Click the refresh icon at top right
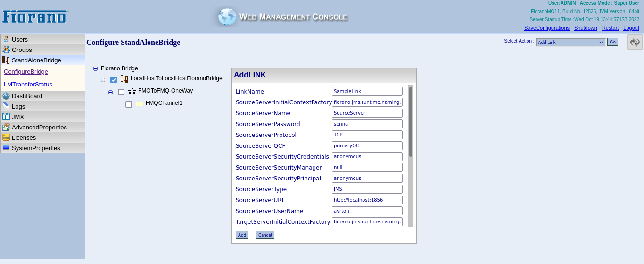Viewport: 644px width, 264px height. [x=635, y=42]
